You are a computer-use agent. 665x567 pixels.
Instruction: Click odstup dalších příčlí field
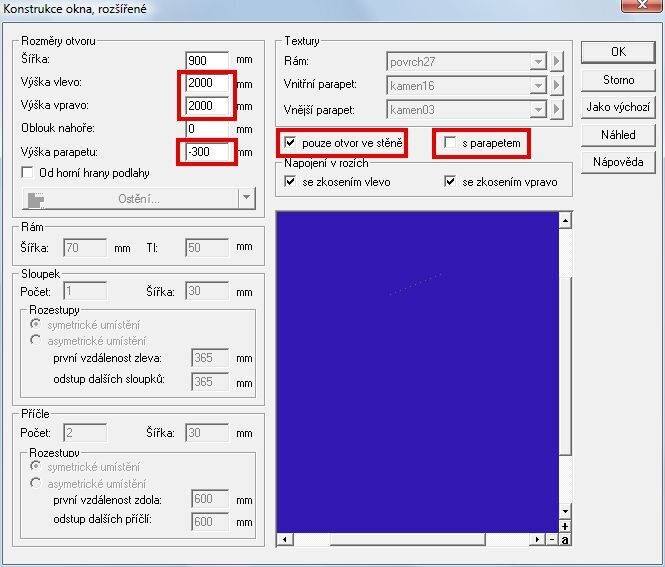click(210, 522)
